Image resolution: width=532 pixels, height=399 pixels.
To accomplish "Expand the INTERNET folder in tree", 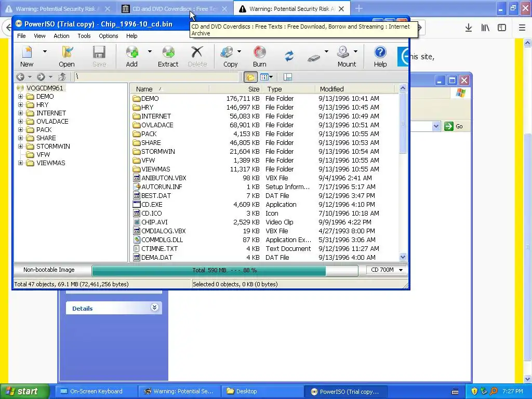I will tap(20, 113).
